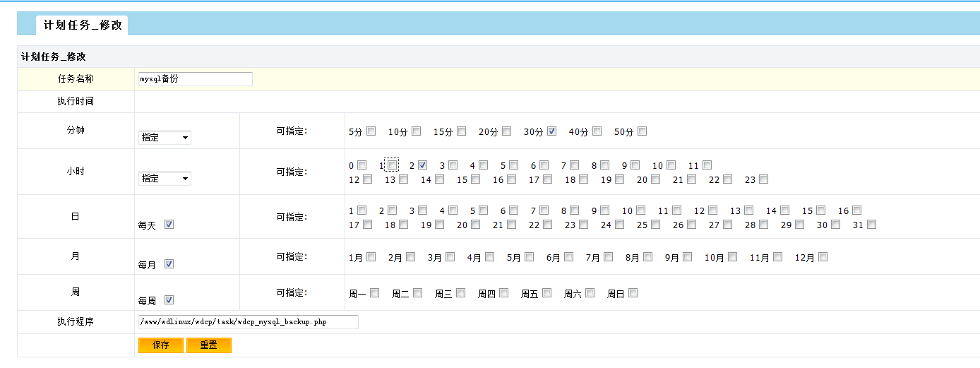
Task: Uncheck the 每周 every week checkbox
Action: [169, 299]
